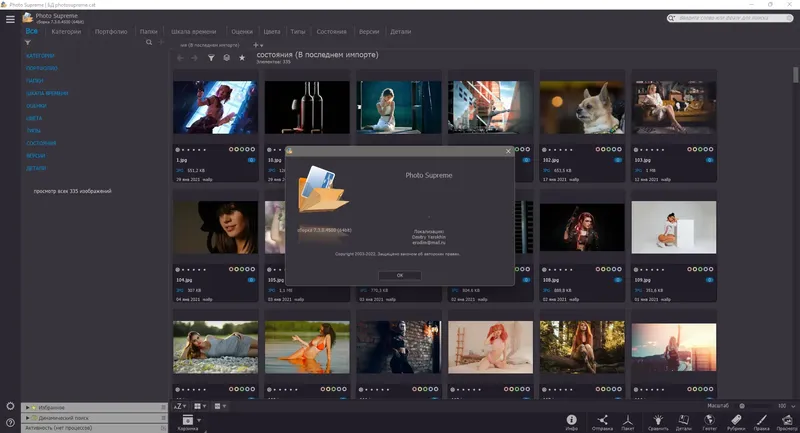Image resolution: width=800 pixels, height=433 pixels.
Task: Open the Просмотр preview tool
Action: pyautogui.click(x=787, y=422)
